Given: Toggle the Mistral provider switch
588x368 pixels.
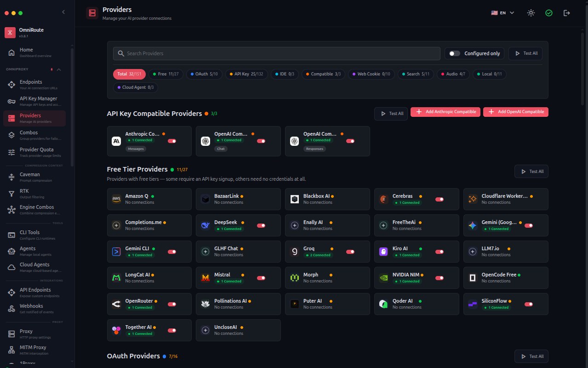Looking at the screenshot, I should pos(261,278).
